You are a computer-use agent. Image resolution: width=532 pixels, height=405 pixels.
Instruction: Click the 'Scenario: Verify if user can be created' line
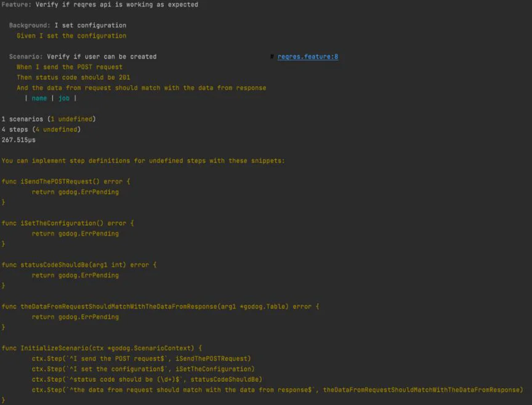(83, 57)
